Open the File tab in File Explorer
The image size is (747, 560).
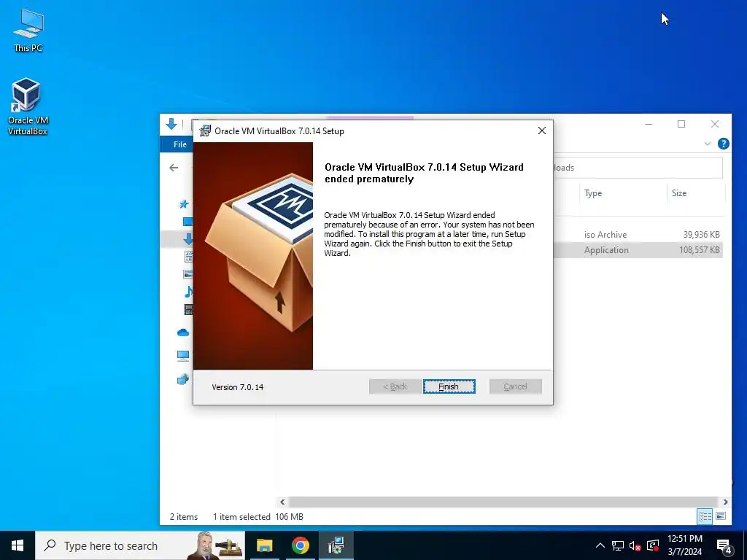(x=180, y=144)
